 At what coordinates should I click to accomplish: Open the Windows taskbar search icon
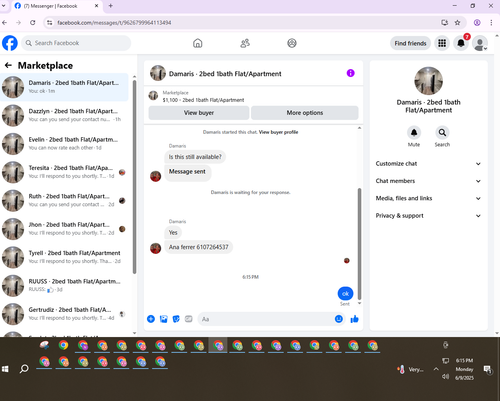coord(24,369)
